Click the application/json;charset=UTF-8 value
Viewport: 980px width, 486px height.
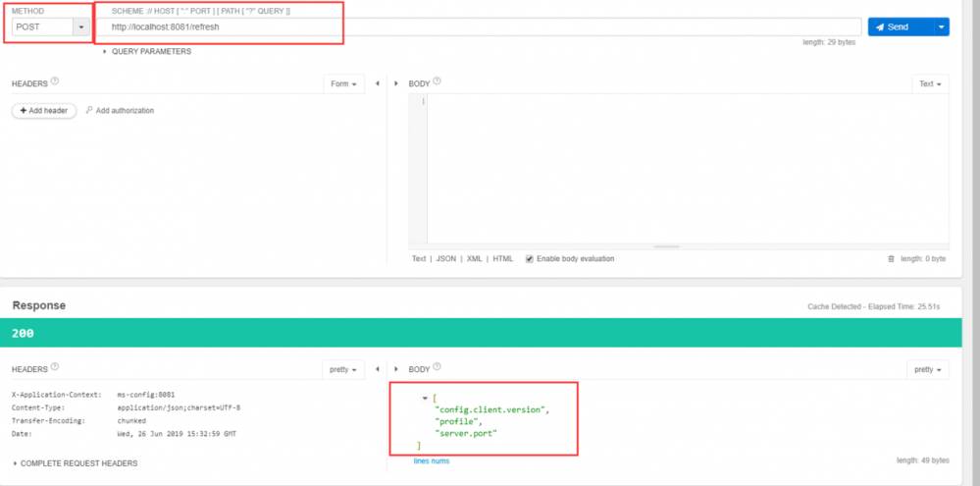click(179, 407)
